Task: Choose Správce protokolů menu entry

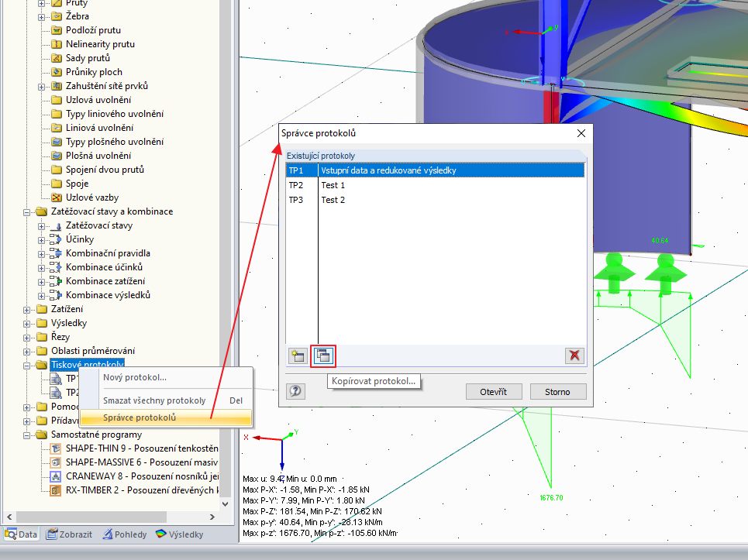Action: click(x=166, y=417)
